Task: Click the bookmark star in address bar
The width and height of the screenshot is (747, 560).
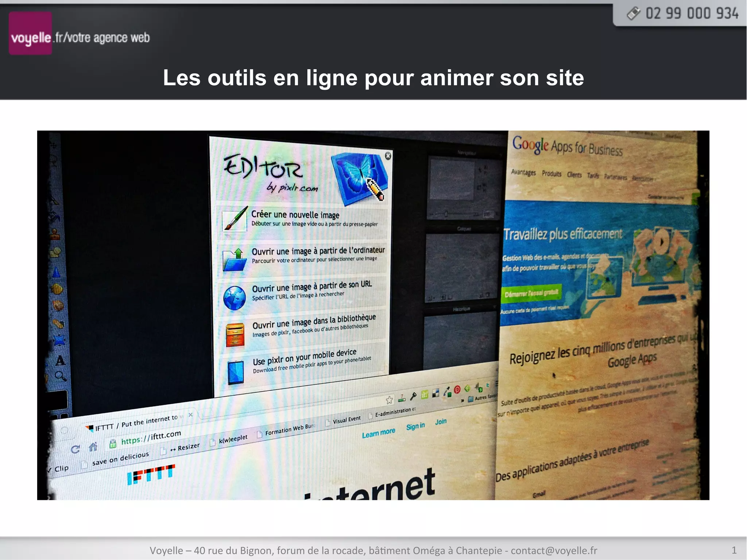Action: pyautogui.click(x=389, y=400)
